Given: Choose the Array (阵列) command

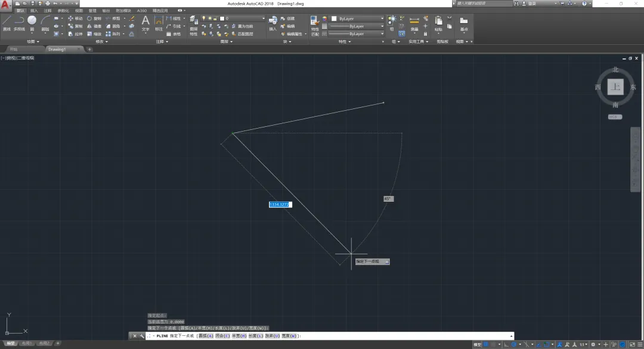Looking at the screenshot, I should tap(113, 34).
